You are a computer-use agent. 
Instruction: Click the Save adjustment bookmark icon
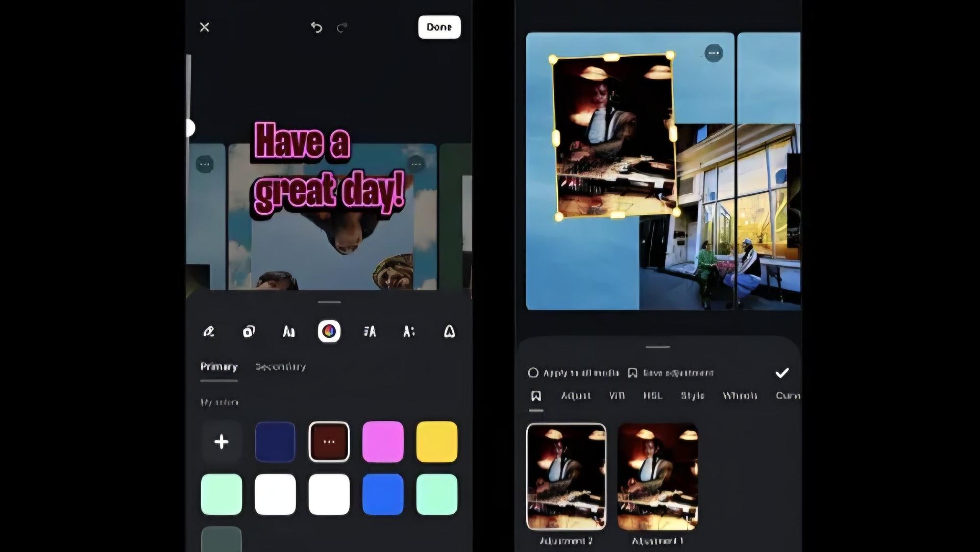point(632,373)
